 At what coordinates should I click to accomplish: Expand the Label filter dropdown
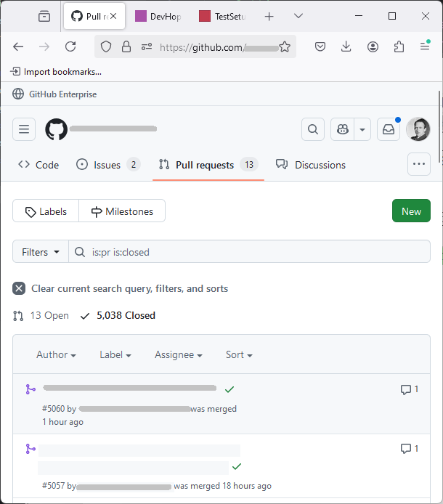click(x=115, y=354)
